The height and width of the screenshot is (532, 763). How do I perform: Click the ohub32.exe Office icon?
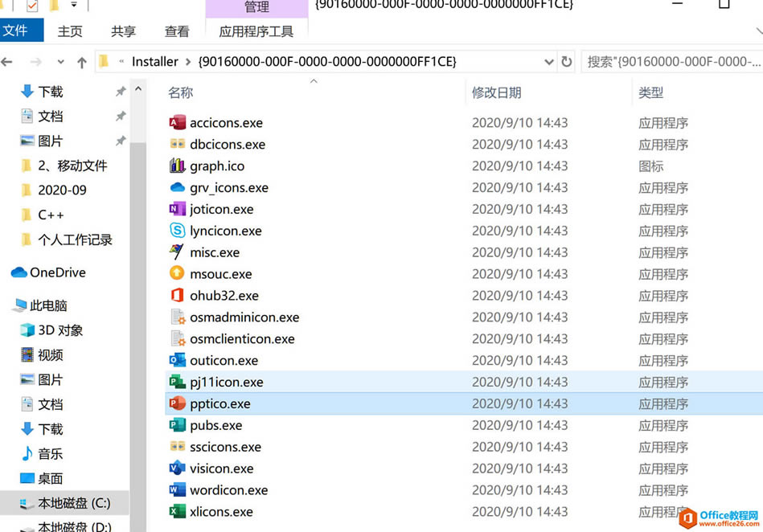coord(177,295)
